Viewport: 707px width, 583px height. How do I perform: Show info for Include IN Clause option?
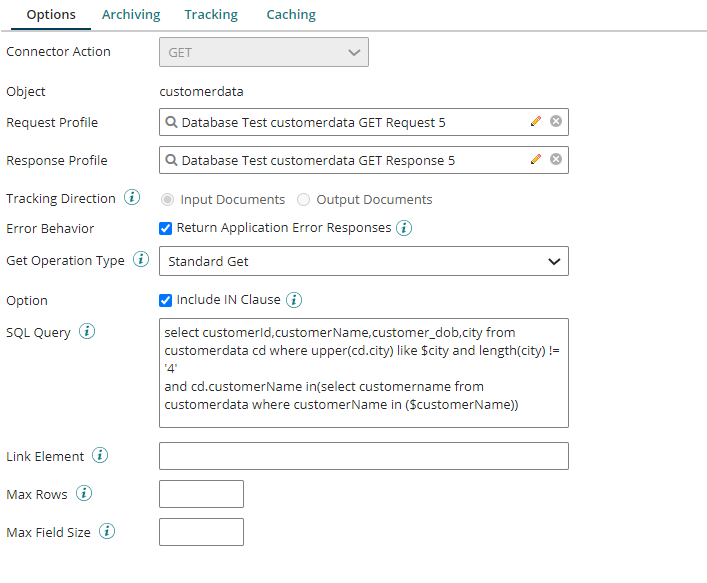tap(294, 300)
